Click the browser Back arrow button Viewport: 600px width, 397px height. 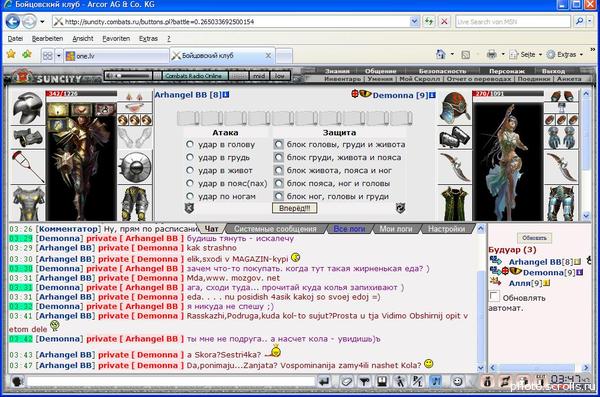(13, 21)
